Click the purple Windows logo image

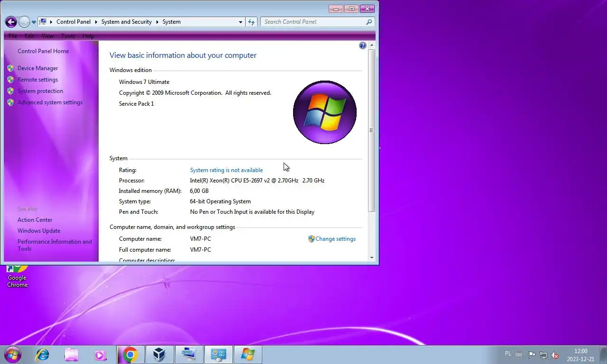[x=325, y=112]
